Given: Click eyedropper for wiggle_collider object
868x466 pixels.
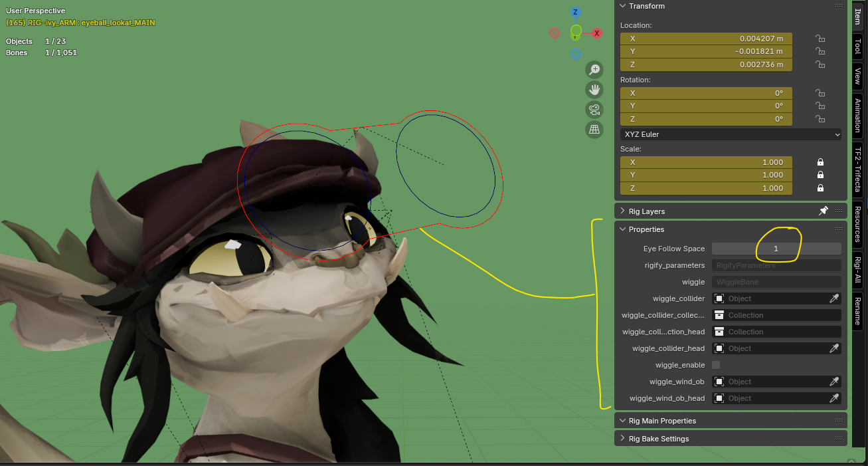Looking at the screenshot, I should [834, 298].
